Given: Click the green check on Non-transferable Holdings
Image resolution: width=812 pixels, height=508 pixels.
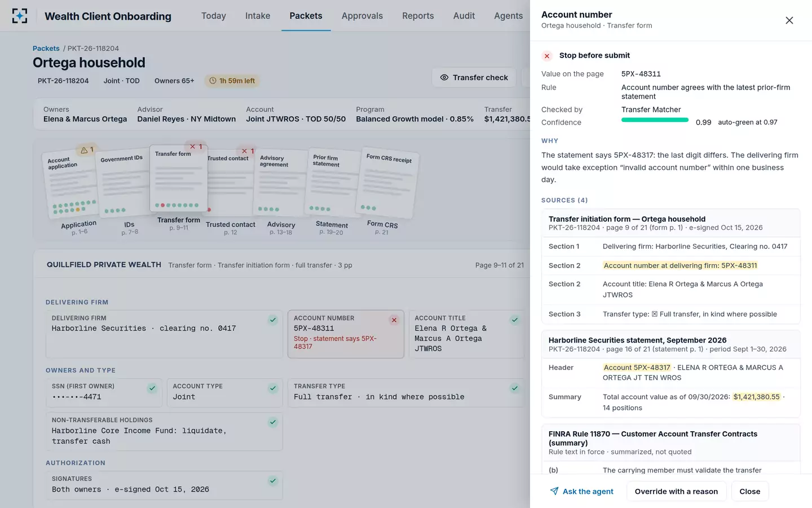Looking at the screenshot, I should coord(273,422).
